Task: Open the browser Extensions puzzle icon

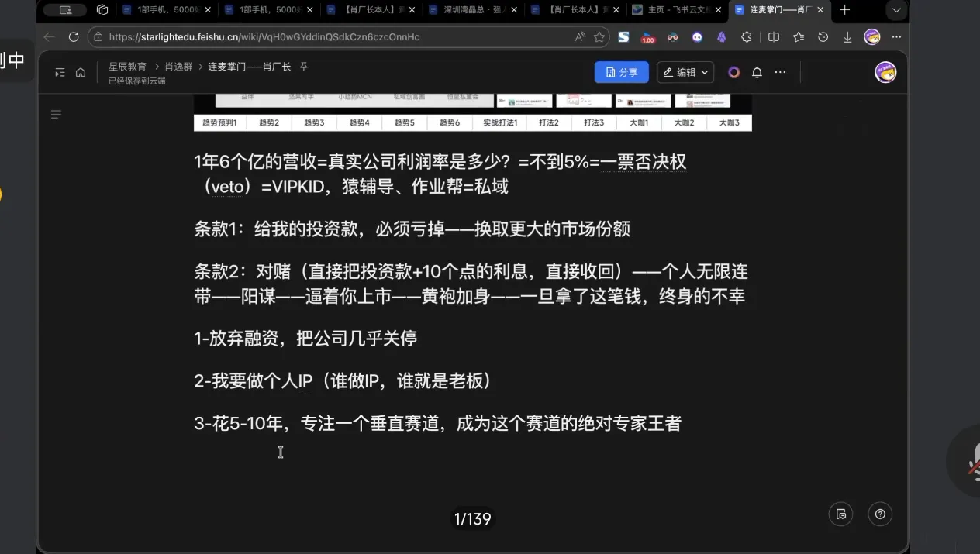Action: click(746, 36)
